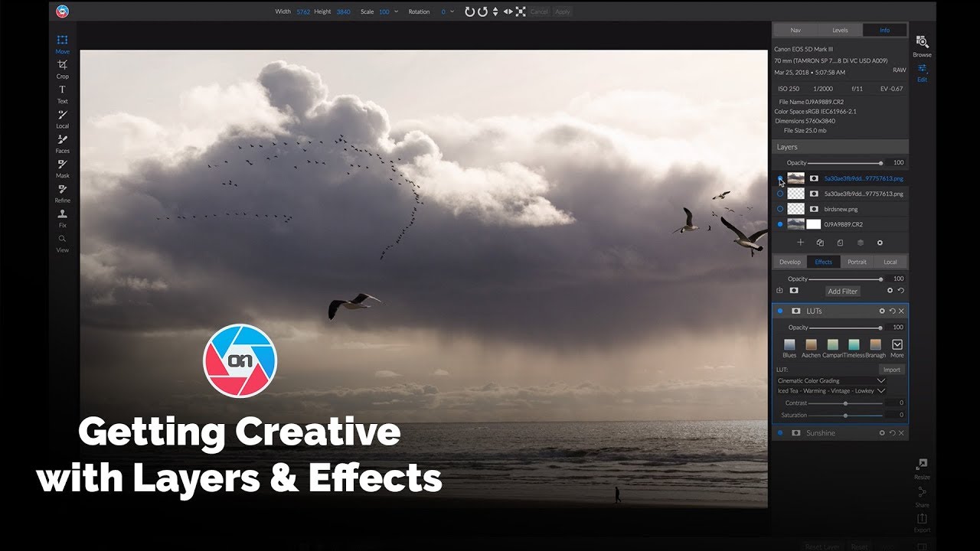Open Layers panel gear settings
This screenshot has height=551, width=980.
click(x=880, y=243)
